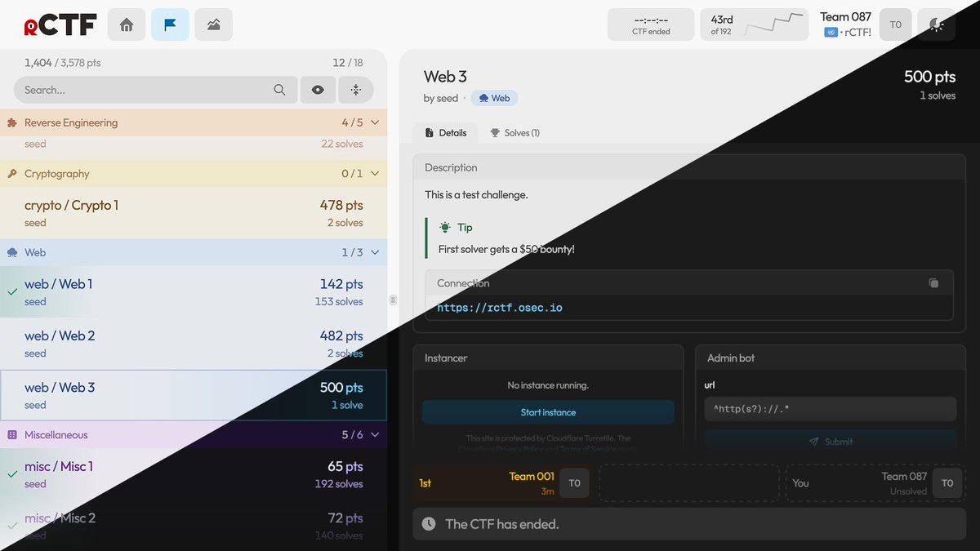The height and width of the screenshot is (551, 980).
Task: Click the Tip lightbulb icon
Action: point(445,228)
